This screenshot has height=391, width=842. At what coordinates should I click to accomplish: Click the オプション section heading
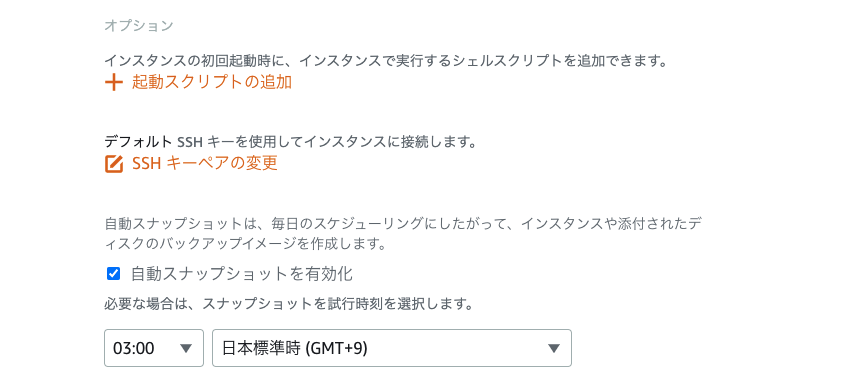pyautogui.click(x=139, y=26)
